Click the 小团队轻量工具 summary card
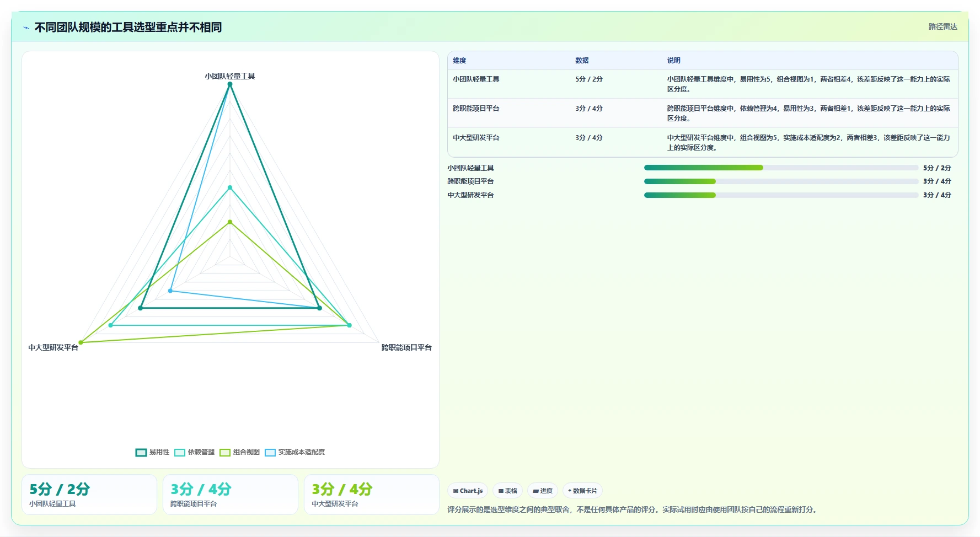Image resolution: width=980 pixels, height=537 pixels. [89, 495]
